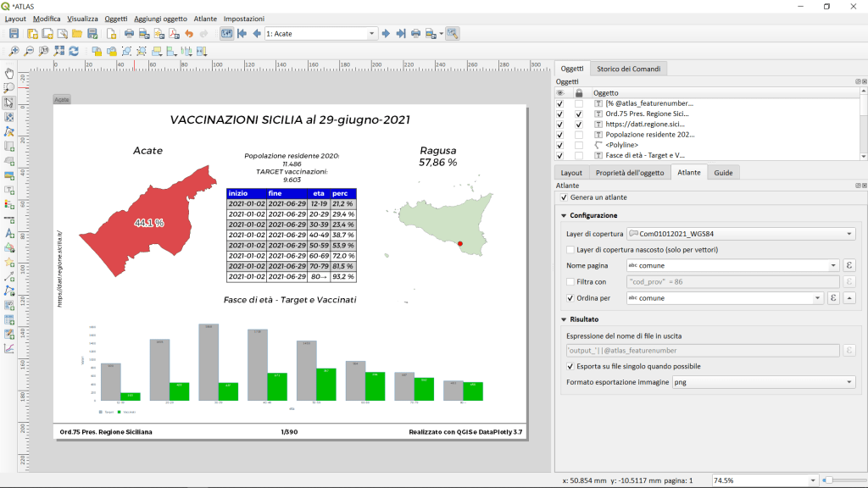Select the Pan layout hand tool
The image size is (868, 488).
point(9,73)
